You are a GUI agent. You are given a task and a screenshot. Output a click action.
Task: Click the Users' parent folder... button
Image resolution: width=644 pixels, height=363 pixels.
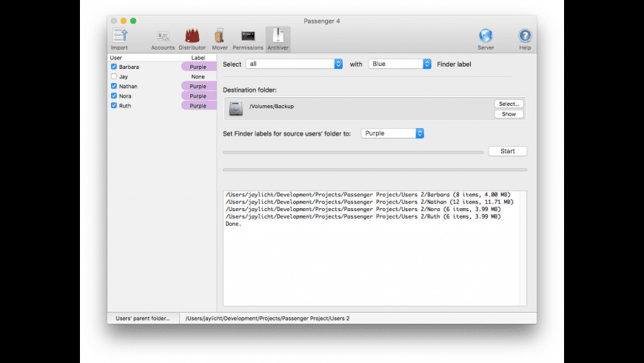point(143,319)
